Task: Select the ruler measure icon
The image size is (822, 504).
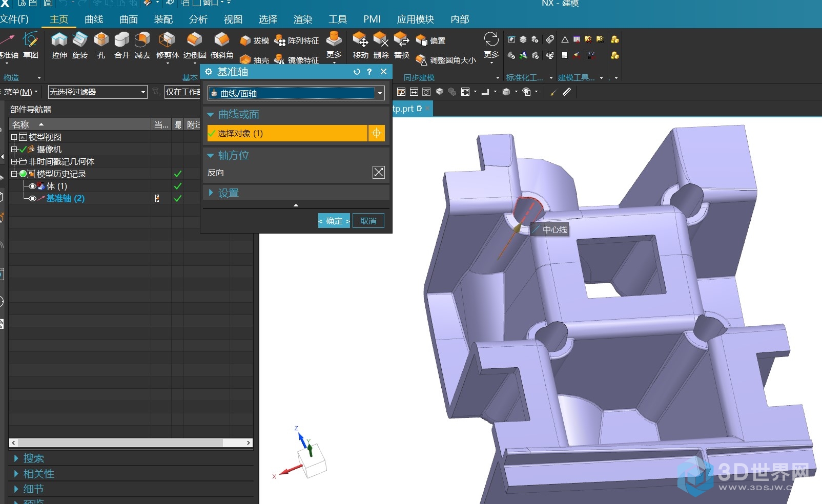Action: click(x=567, y=92)
